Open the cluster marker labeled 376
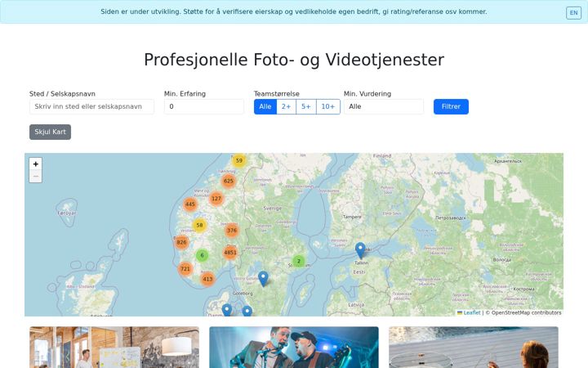Image resolution: width=588 pixels, height=368 pixels. [x=232, y=231]
